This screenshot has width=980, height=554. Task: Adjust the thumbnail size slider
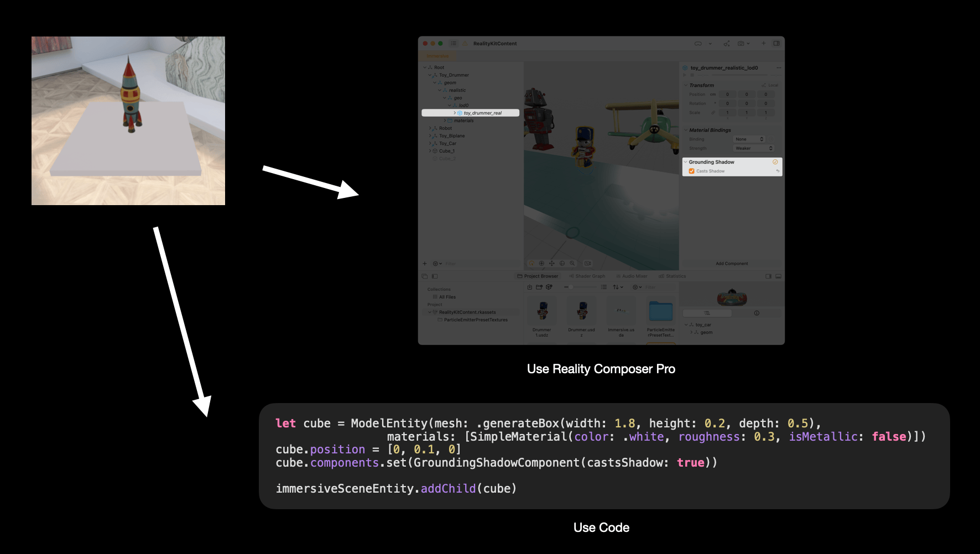580,288
